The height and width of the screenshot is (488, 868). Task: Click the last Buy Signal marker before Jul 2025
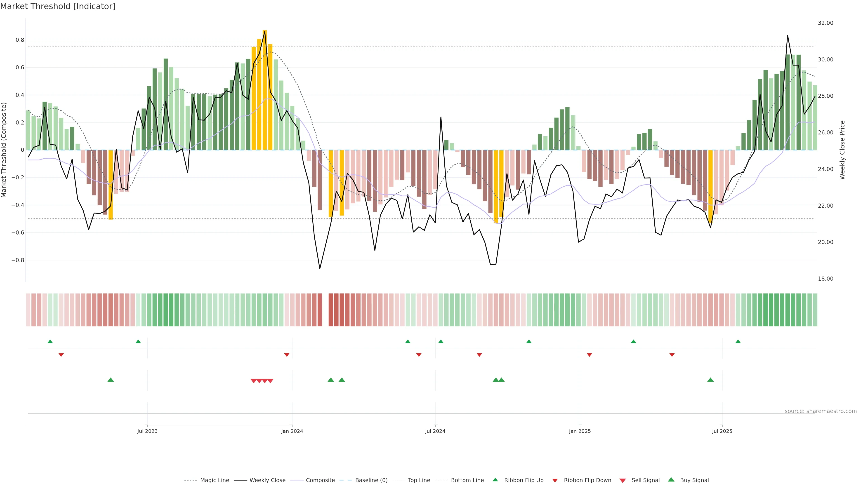click(710, 380)
